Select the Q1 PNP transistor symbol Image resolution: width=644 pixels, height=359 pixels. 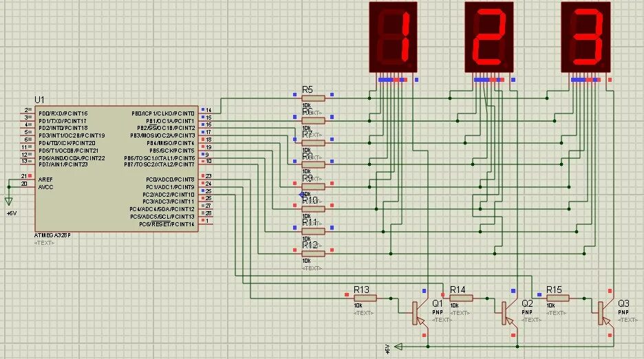[420, 313]
